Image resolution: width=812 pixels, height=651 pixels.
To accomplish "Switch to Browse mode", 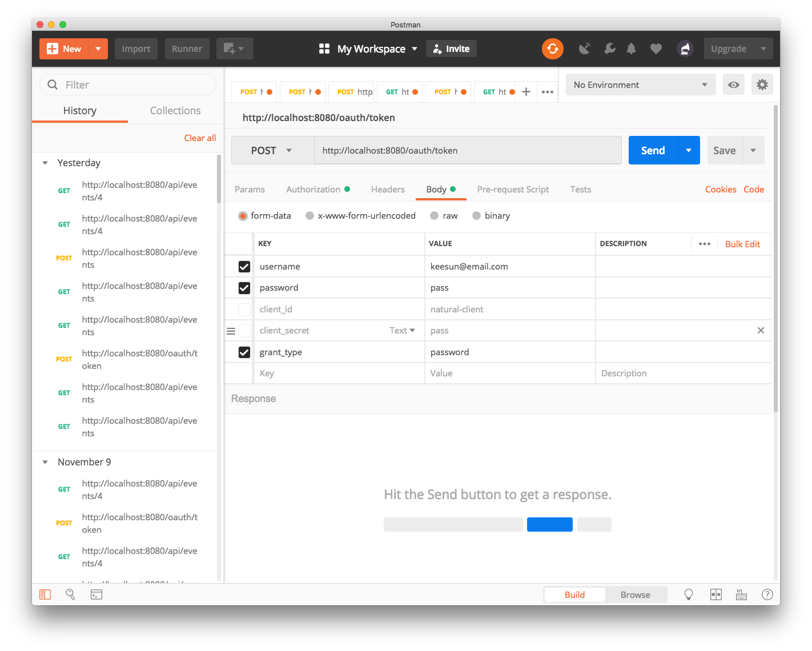I will tap(636, 594).
